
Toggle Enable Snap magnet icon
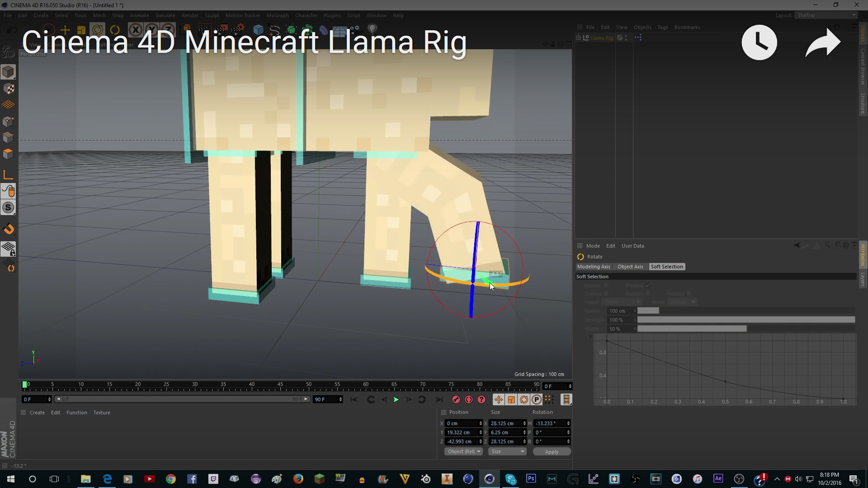[x=9, y=229]
